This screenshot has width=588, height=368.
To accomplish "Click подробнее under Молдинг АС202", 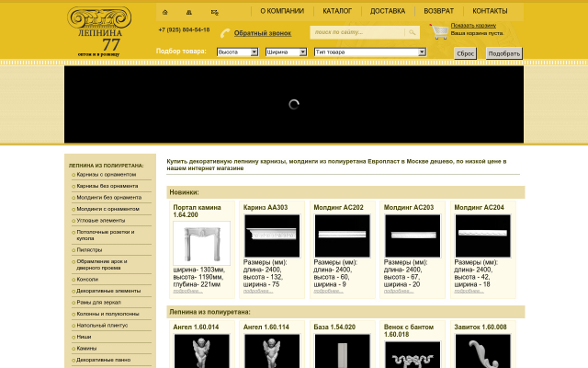I will (328, 292).
